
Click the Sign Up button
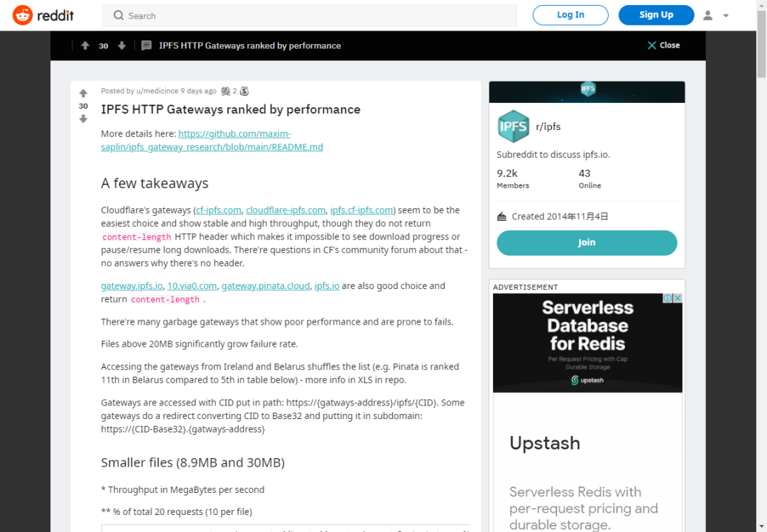tap(656, 15)
